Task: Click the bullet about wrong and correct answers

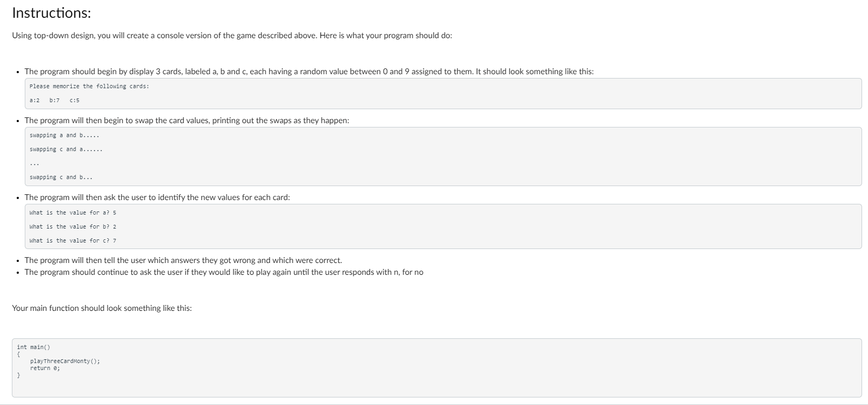Action: 183,260
